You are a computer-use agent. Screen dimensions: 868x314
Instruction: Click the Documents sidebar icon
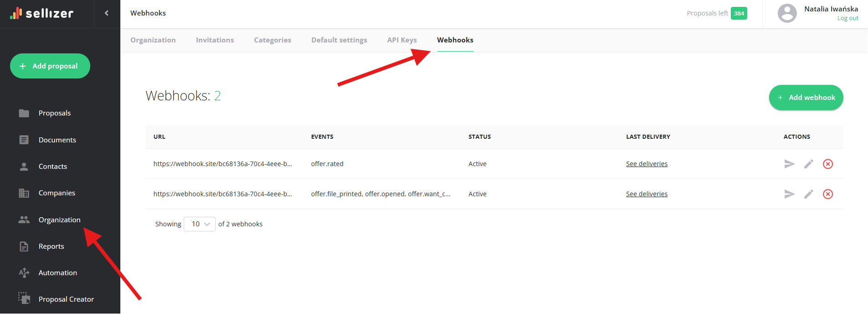[24, 140]
